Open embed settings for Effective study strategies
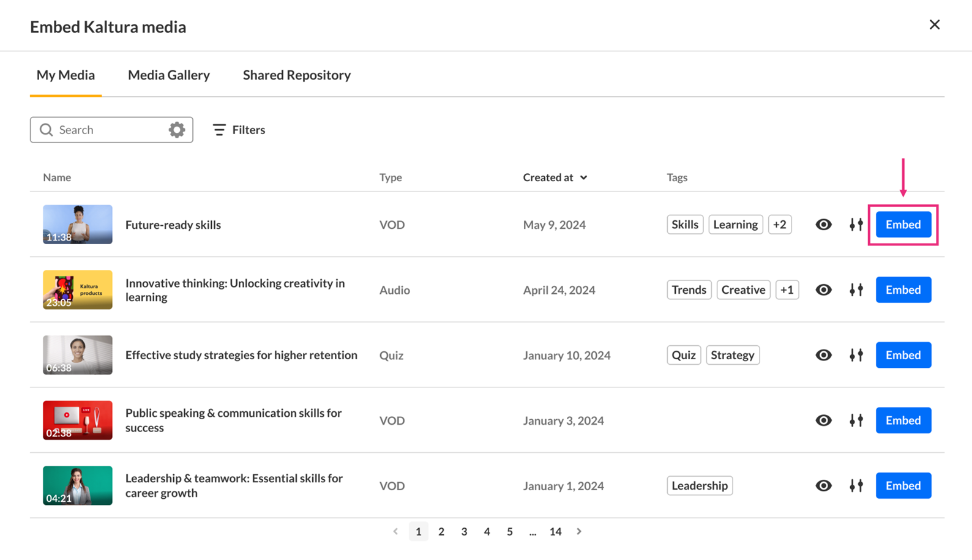Image resolution: width=972 pixels, height=560 pixels. 856,355
